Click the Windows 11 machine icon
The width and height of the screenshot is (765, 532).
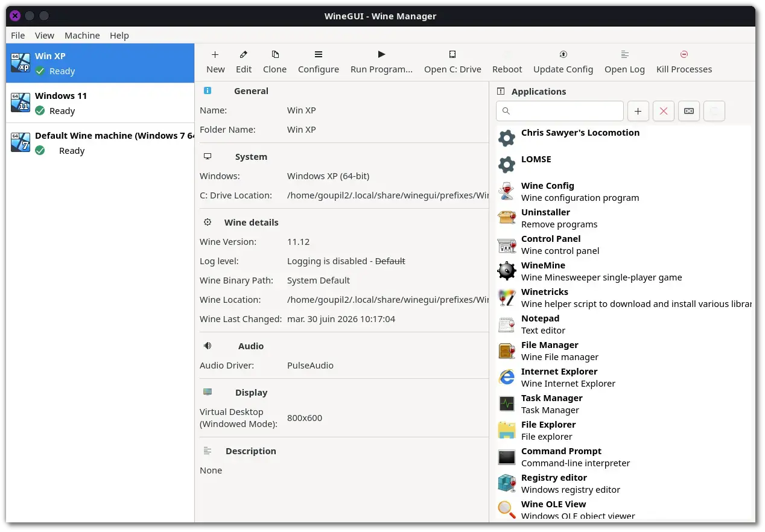coord(21,103)
